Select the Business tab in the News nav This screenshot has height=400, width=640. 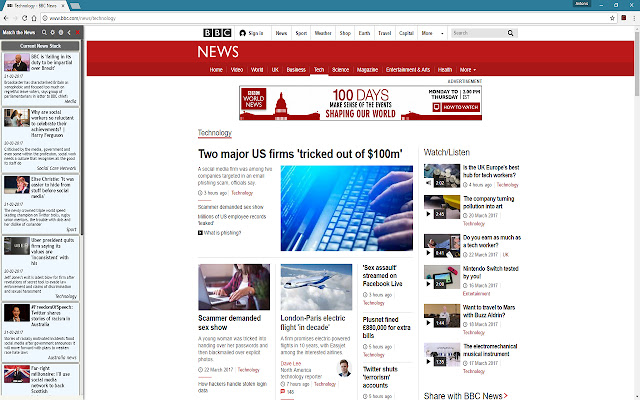click(x=296, y=70)
